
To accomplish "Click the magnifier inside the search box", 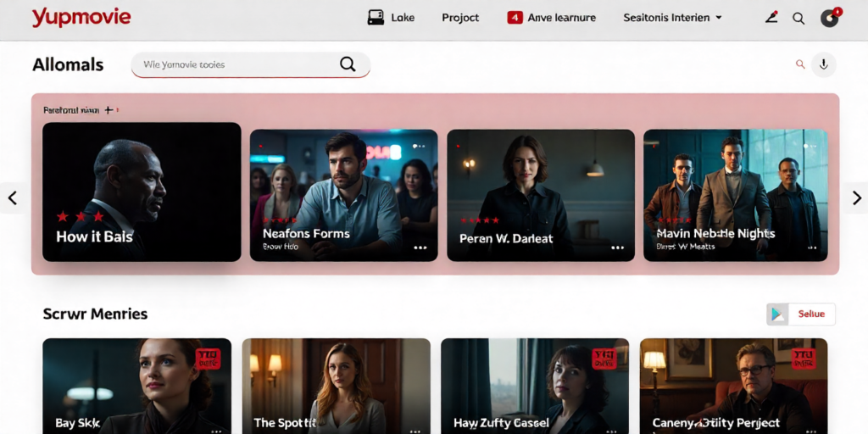I will pyautogui.click(x=348, y=64).
